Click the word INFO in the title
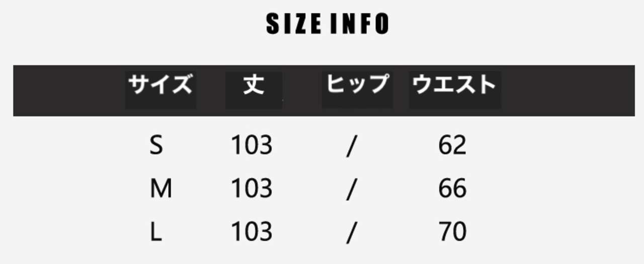Screen dimensions: 644x264 (360, 24)
